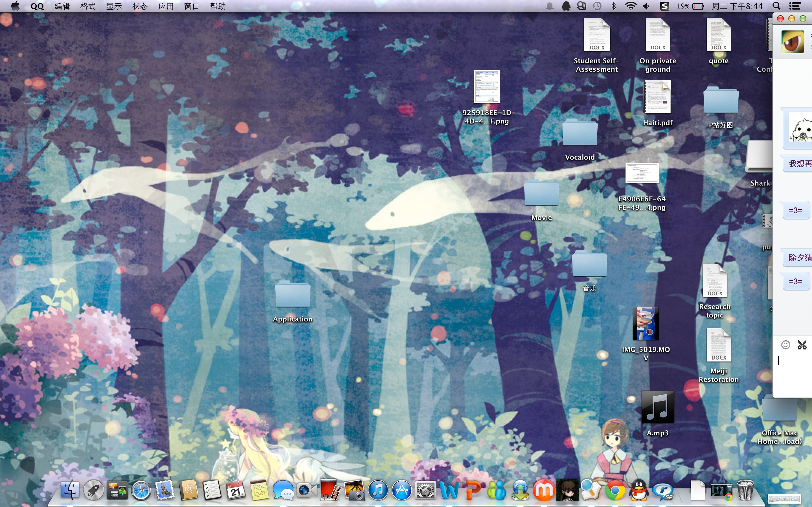Click Sogou S input method icon
This screenshot has width=812, height=507.
(x=664, y=6)
